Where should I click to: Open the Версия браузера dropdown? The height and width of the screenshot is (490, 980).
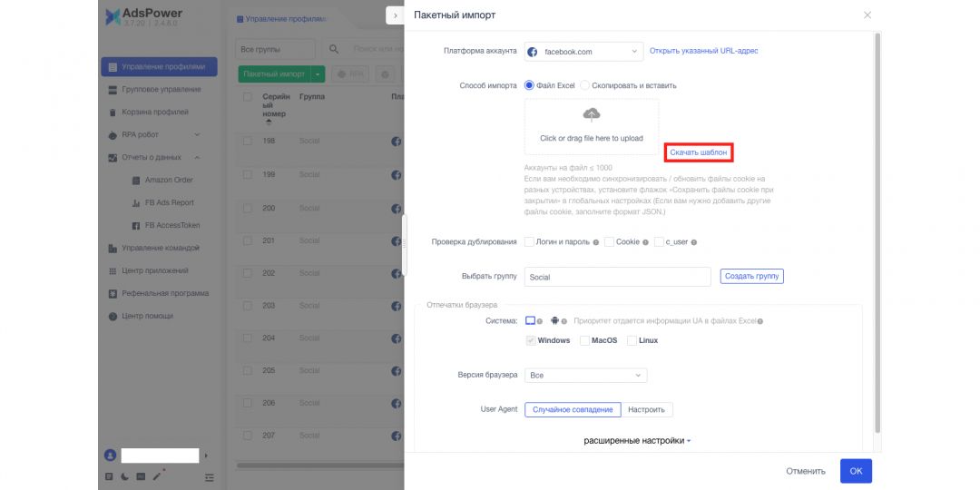[x=585, y=375]
